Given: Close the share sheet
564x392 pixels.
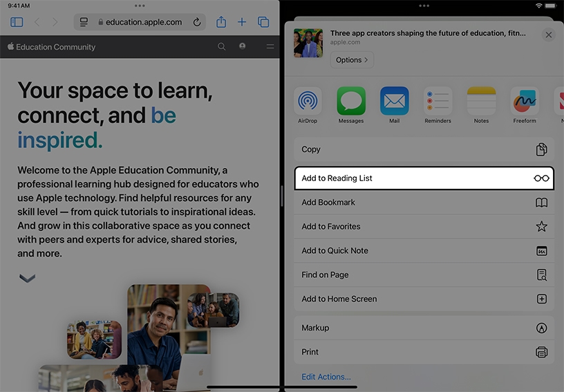Looking at the screenshot, I should [549, 35].
